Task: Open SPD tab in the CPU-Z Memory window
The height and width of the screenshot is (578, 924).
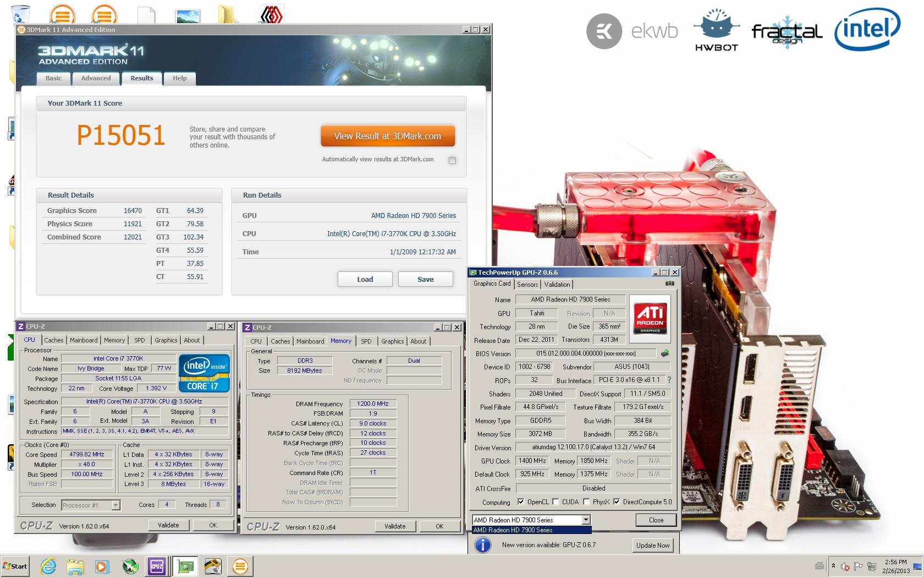Action: (366, 341)
